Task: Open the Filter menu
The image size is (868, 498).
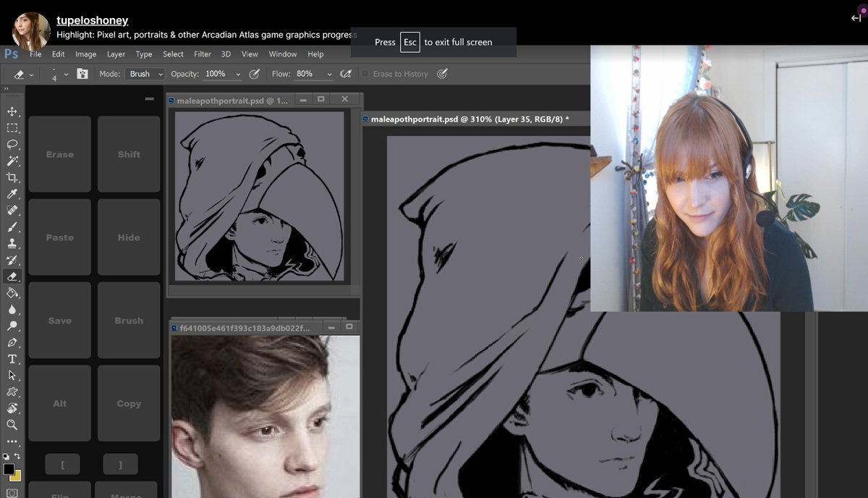Action: (x=203, y=54)
